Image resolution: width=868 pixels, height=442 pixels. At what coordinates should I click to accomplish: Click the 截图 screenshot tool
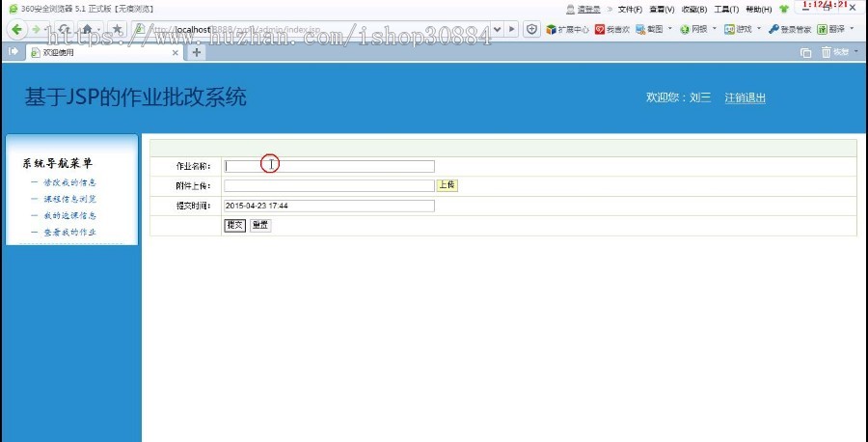tap(649, 29)
